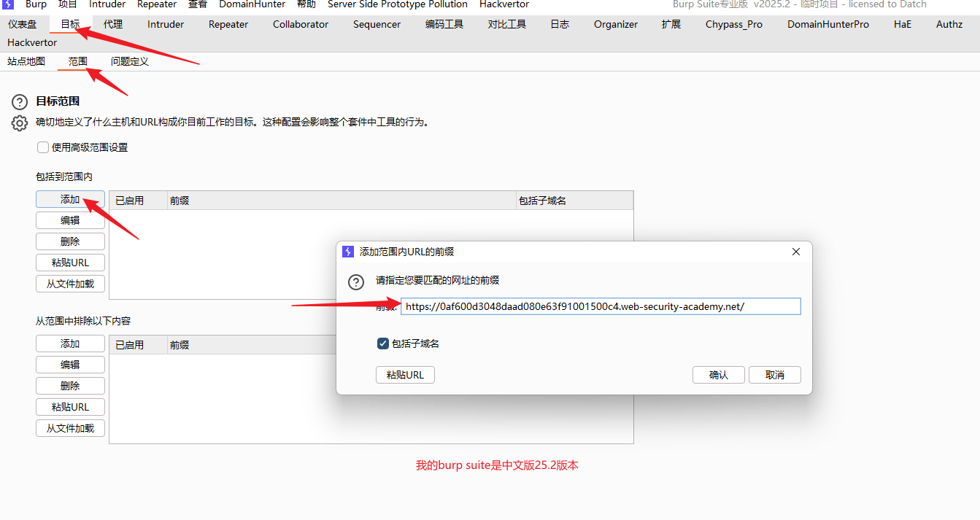Click 添加 under 包括到范围内
980x520 pixels.
pos(70,199)
